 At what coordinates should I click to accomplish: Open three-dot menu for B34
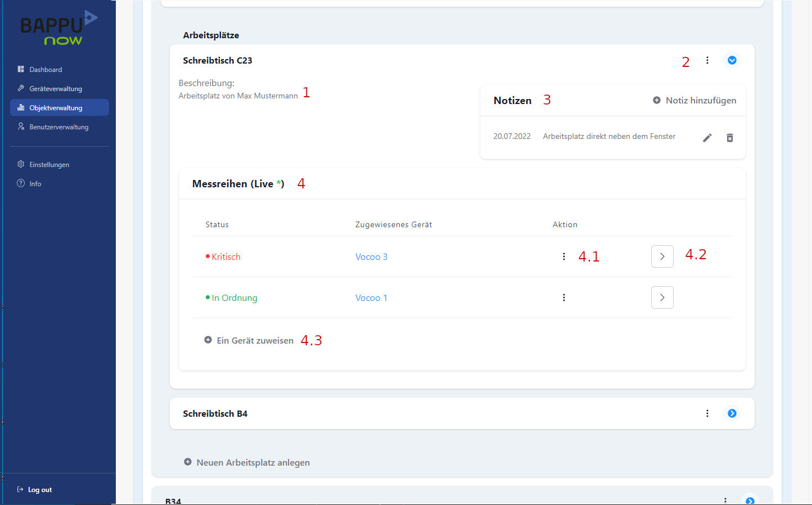pos(725,501)
